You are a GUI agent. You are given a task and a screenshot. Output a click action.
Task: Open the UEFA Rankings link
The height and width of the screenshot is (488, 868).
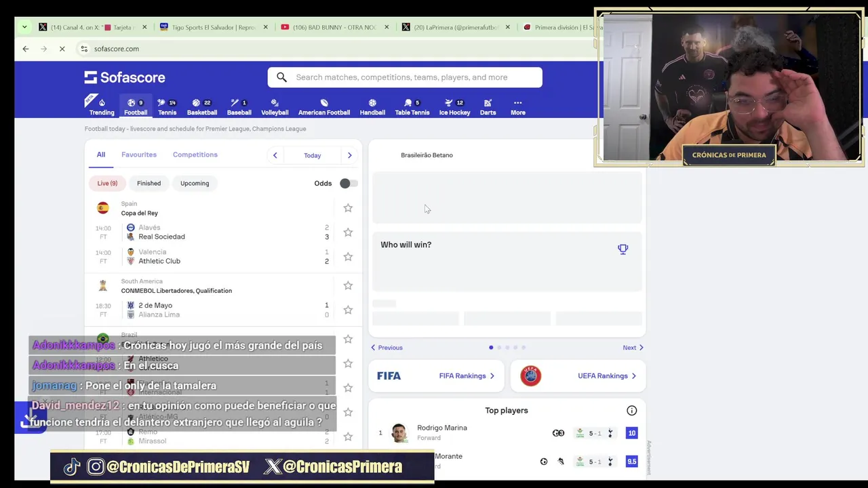click(x=578, y=375)
